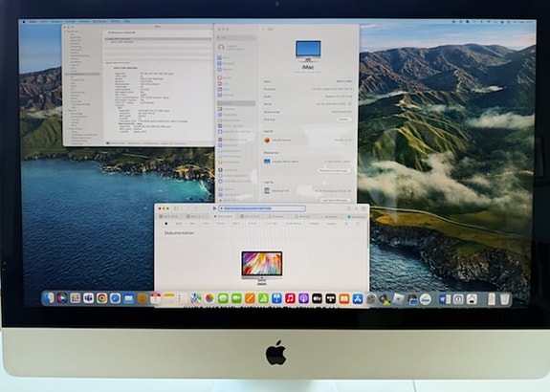The width and height of the screenshot is (550, 392).
Task: Open the Trash in the Dock
Action: click(504, 299)
